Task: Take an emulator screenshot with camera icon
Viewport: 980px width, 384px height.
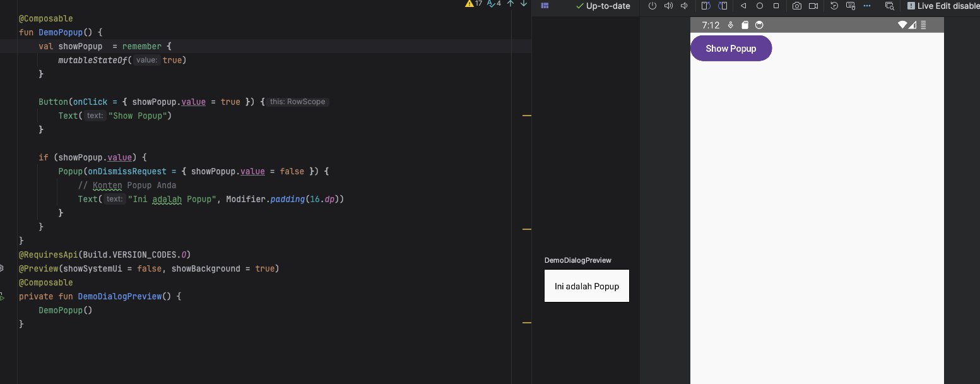Action: 797,6
